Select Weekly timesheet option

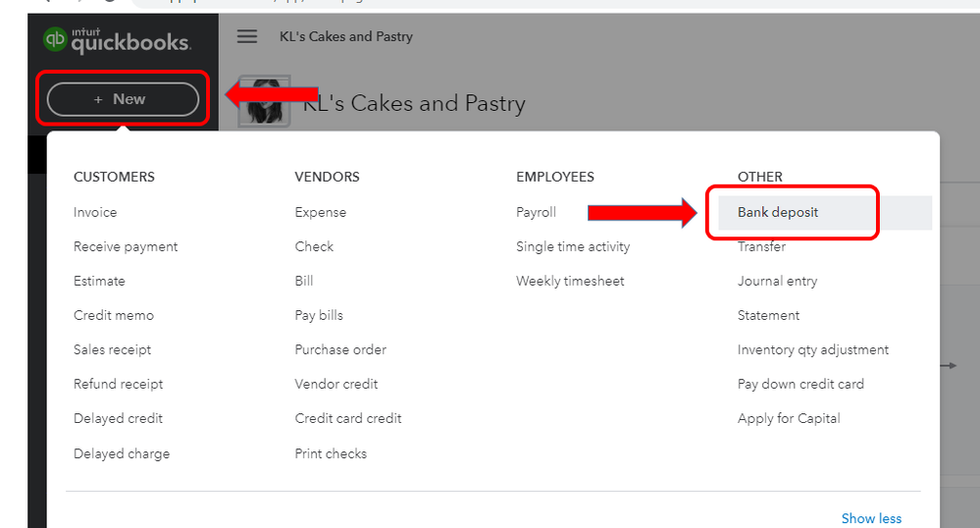point(570,281)
